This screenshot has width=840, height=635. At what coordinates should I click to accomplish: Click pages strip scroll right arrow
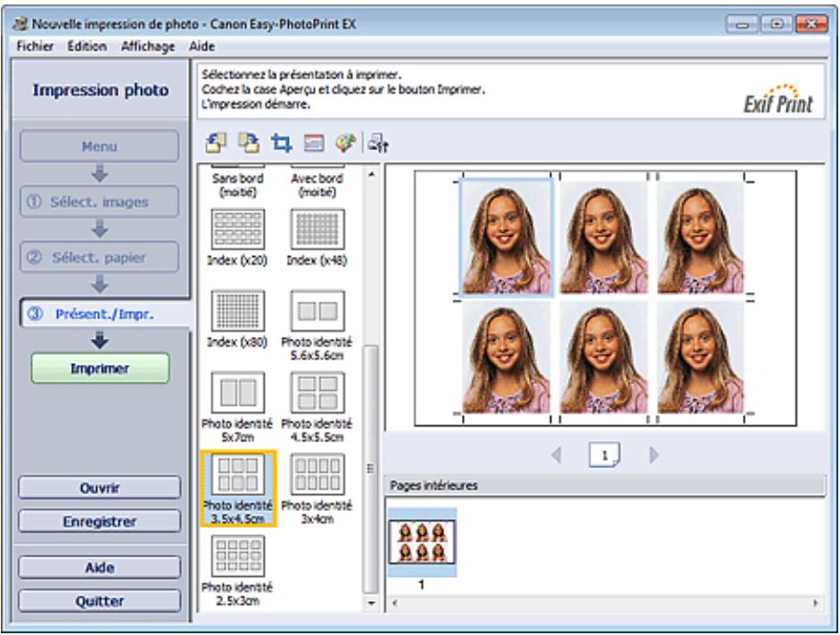tap(815, 603)
